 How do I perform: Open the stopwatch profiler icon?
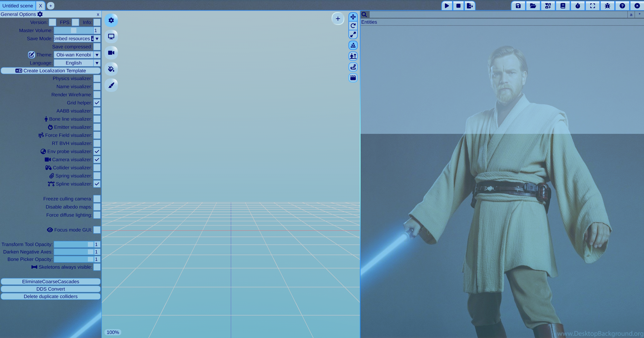tap(578, 5)
